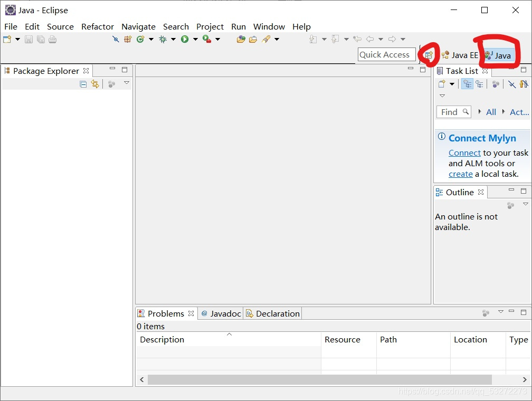The width and height of the screenshot is (532, 401).
Task: Select the Java perspective button
Action: 498,55
